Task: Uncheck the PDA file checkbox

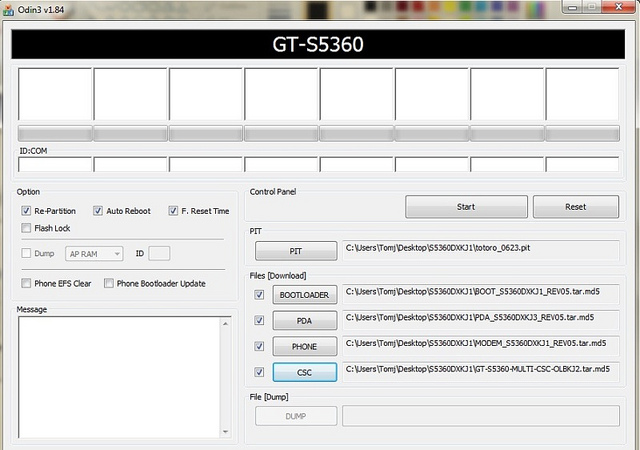Action: click(x=259, y=320)
